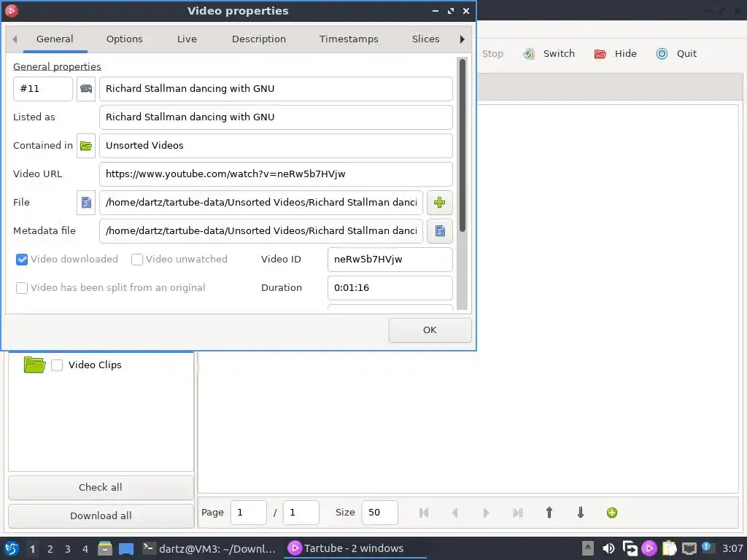Open the taskbar start menu icon
This screenshot has width=747, height=560.
[x=12, y=548]
